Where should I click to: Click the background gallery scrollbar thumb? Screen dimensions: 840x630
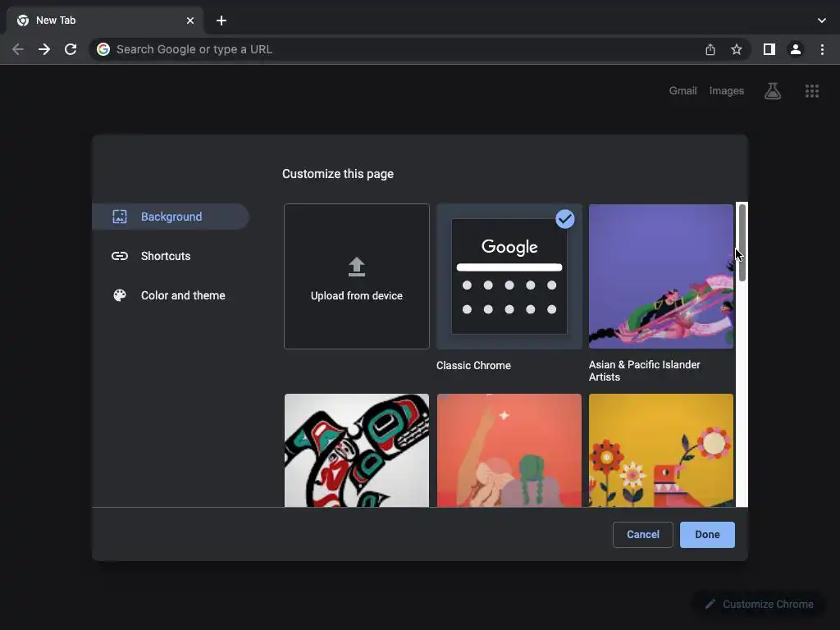(x=742, y=242)
